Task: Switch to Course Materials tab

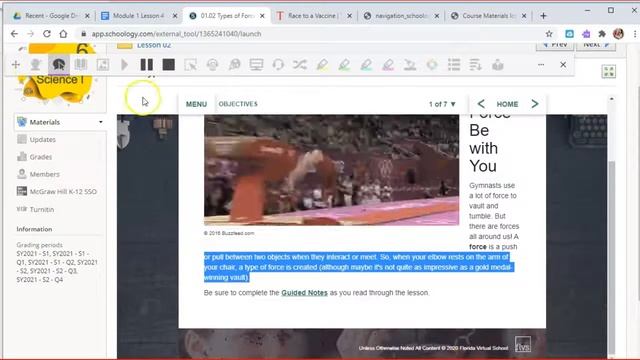Action: tap(488, 16)
